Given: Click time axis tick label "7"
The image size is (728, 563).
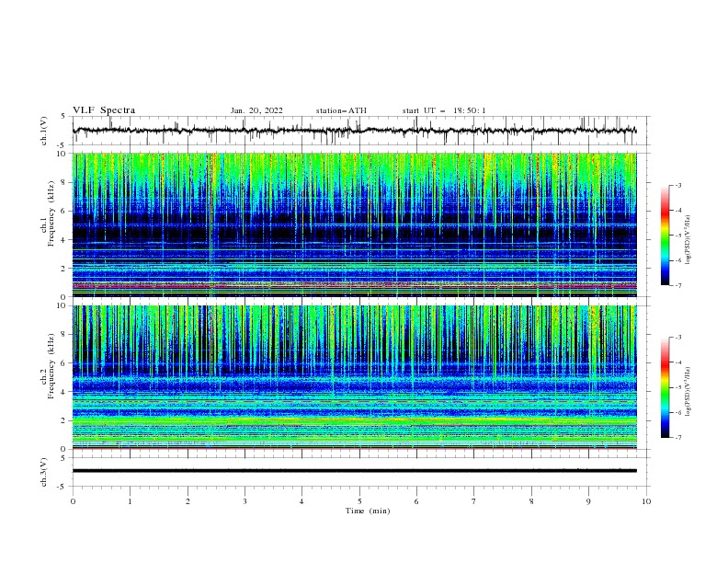Looking at the screenshot, I should pos(474,501).
